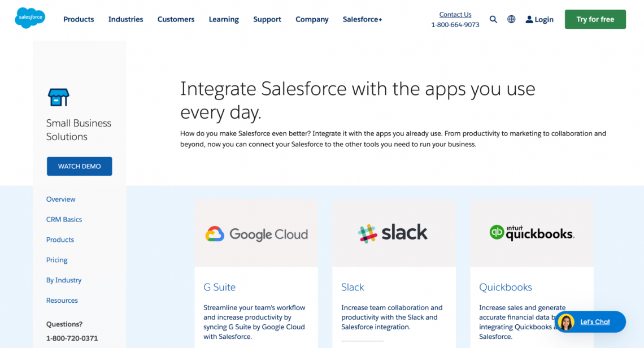Open the G Suite heading link
Image resolution: width=644 pixels, height=348 pixels.
coord(220,287)
